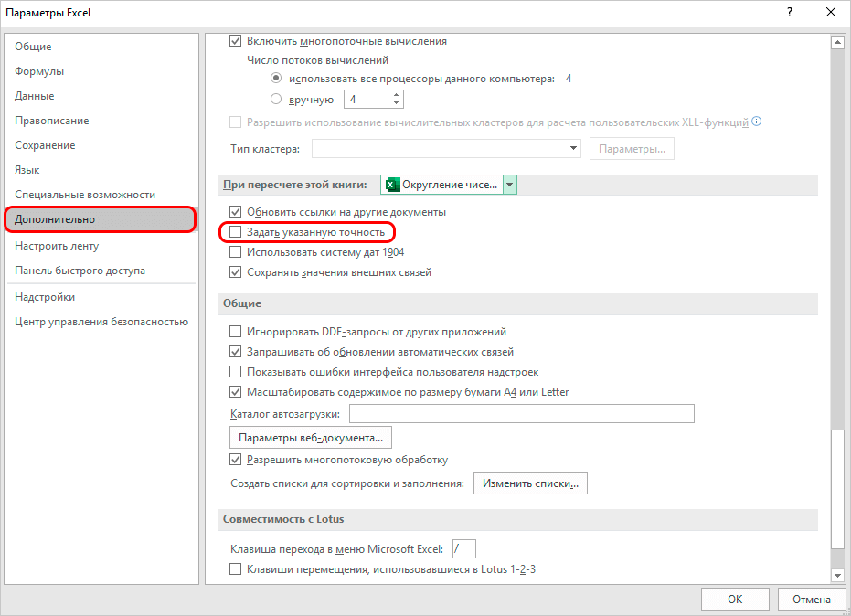Toggle Разрешить многопотоковую обработку checkbox
This screenshot has width=851, height=616.
pos(235,460)
